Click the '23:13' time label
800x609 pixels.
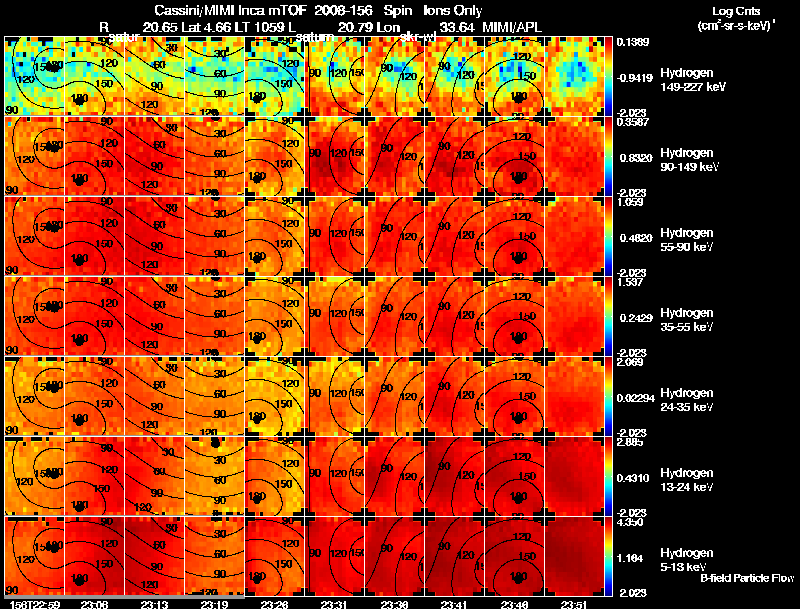tap(155, 604)
